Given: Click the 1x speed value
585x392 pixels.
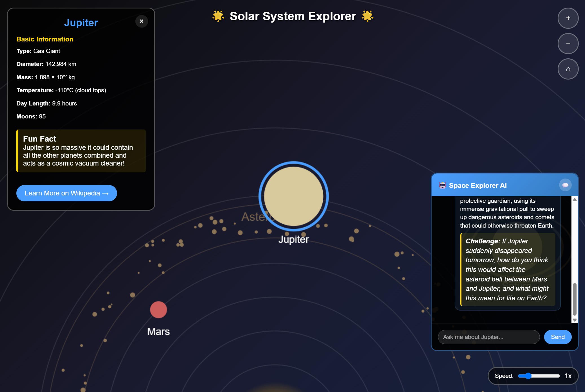Looking at the screenshot, I should tap(568, 376).
